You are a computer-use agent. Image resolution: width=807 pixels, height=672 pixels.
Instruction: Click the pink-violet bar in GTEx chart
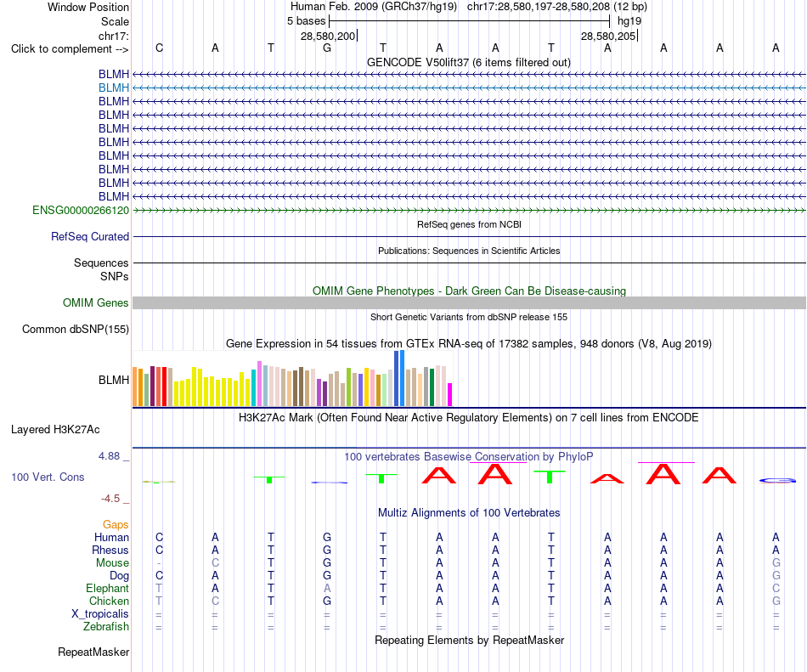click(x=259, y=384)
